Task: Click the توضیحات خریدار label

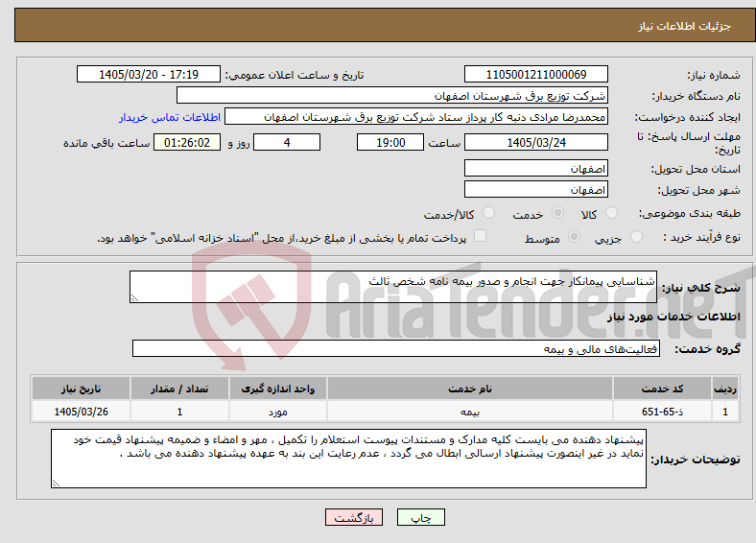Action: 696,460
